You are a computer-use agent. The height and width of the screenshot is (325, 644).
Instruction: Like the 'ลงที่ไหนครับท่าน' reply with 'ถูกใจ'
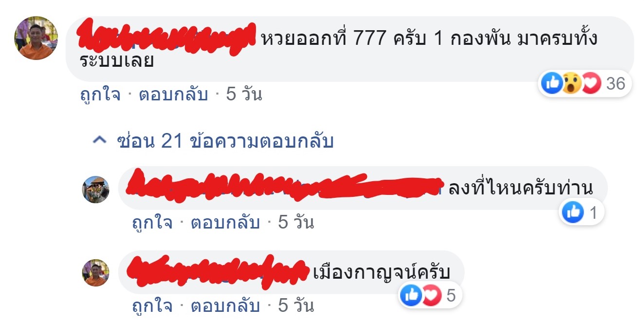pos(152,223)
